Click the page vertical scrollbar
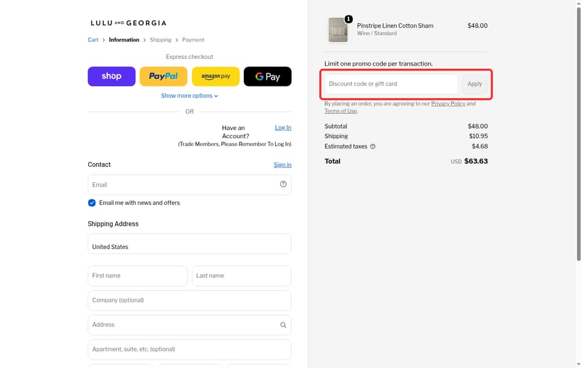The width and height of the screenshot is (588, 368). point(579,133)
